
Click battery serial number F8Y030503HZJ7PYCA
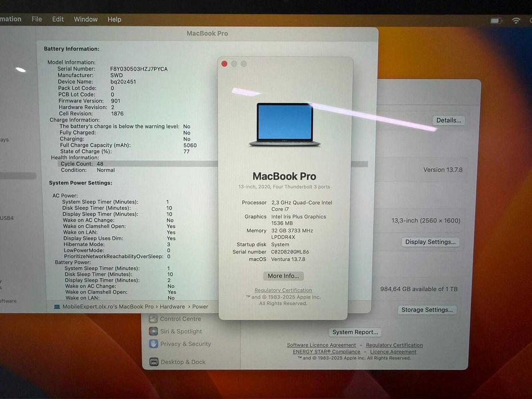click(139, 69)
